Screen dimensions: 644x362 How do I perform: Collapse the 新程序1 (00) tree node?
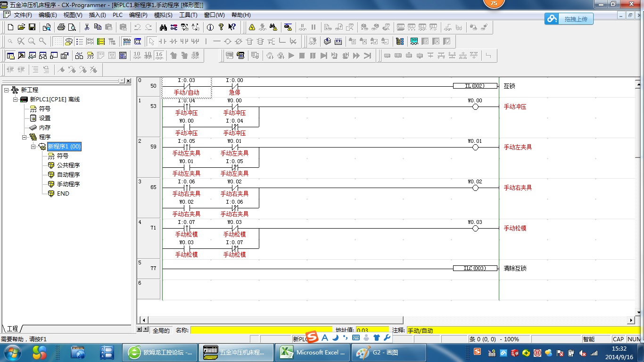click(33, 147)
